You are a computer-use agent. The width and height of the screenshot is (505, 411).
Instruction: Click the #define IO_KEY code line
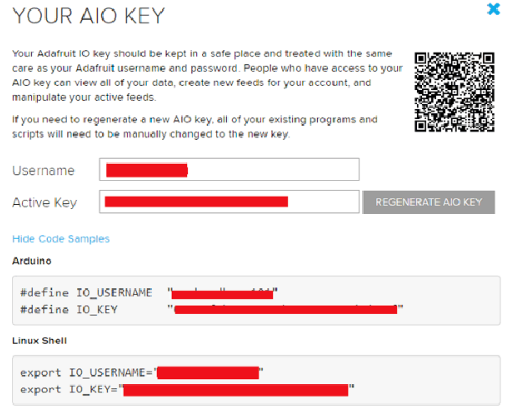[212, 309]
